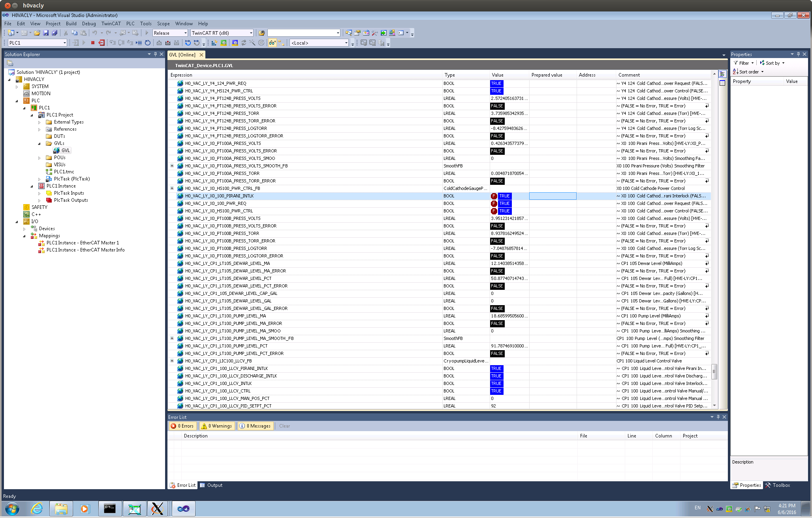Image resolution: width=812 pixels, height=518 pixels.
Task: Toggle FALSE value of H0_VAC_LY_X0_PT100A_PRESS_TORR_ERROR
Action: point(497,181)
